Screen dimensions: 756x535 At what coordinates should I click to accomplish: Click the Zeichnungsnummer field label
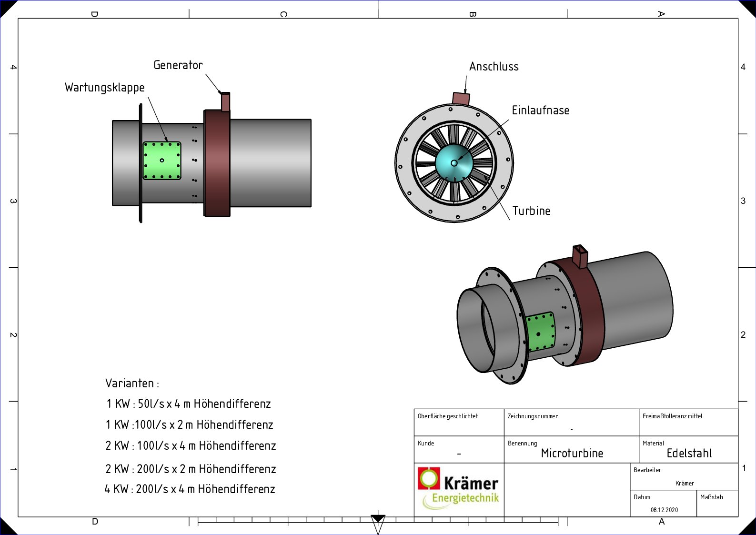(x=533, y=416)
